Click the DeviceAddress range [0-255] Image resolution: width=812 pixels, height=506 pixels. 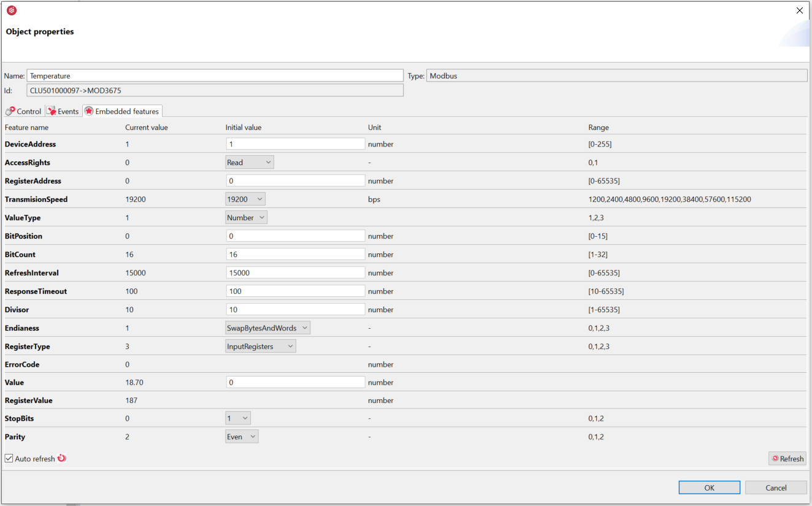(x=600, y=144)
